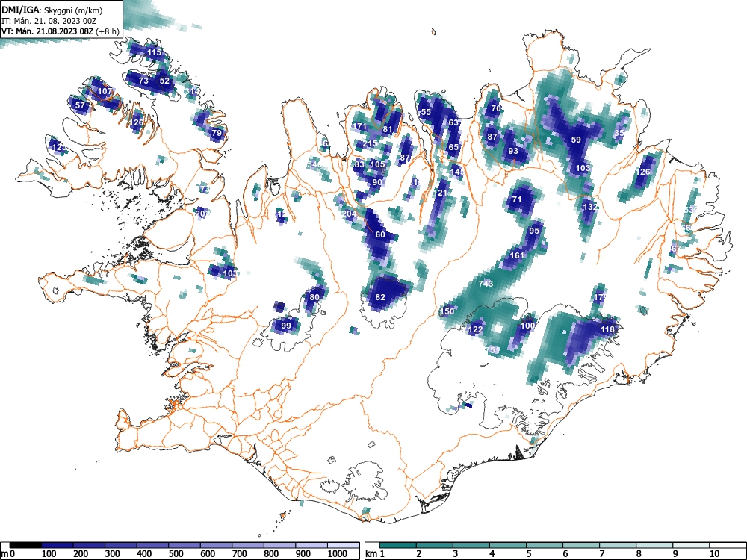Click the visibility value 63 on the map
Image resolution: width=747 pixels, height=560 pixels.
tap(453, 122)
